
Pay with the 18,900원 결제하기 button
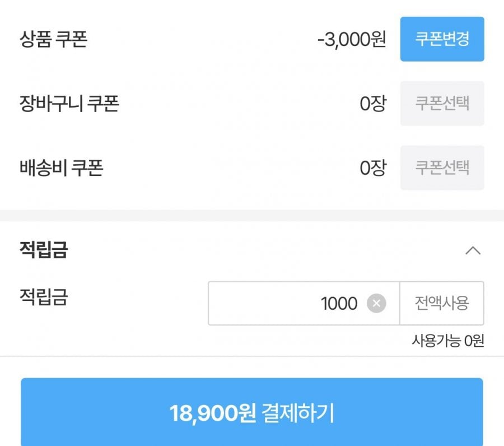[252, 413]
